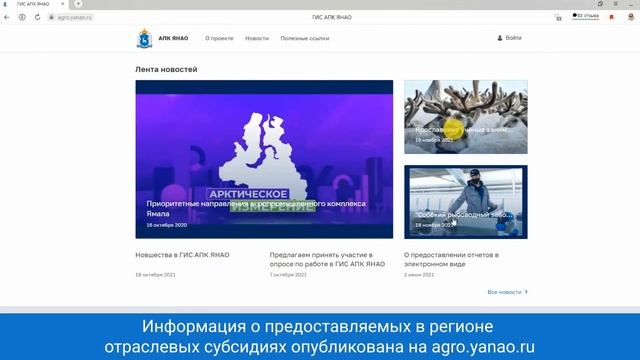Focus the agro.yanao.ru address field
Image resolution: width=640 pixels, height=360 pixels.
click(75, 17)
